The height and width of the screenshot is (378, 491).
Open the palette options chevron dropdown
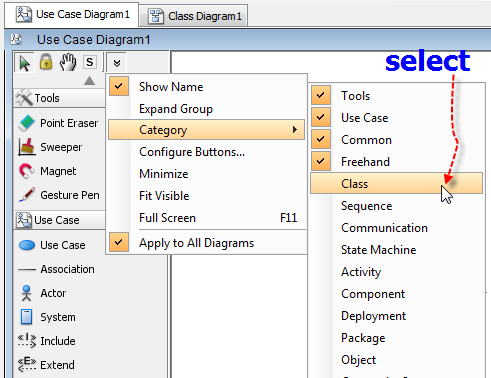pyautogui.click(x=117, y=63)
